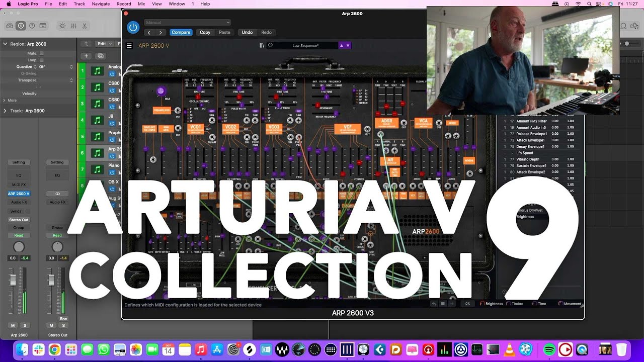
Task: Toggle the region Loop checkbox
Action: point(41,60)
